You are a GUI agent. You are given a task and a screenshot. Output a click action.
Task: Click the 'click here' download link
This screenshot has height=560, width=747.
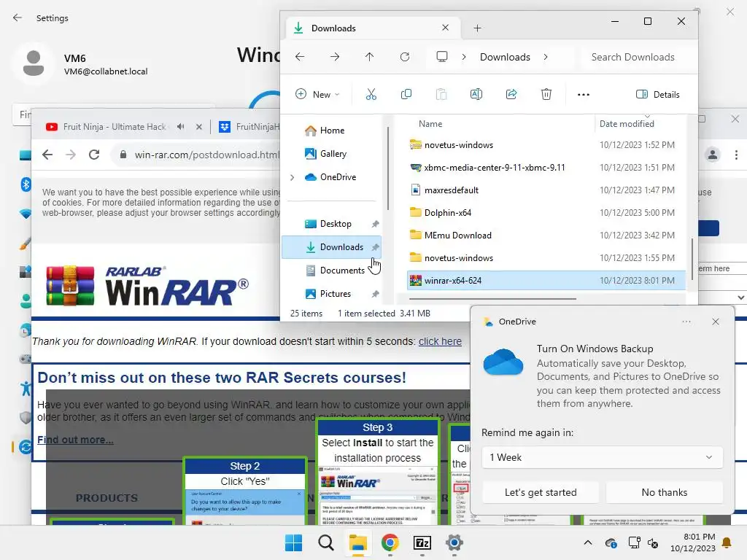[x=440, y=341]
